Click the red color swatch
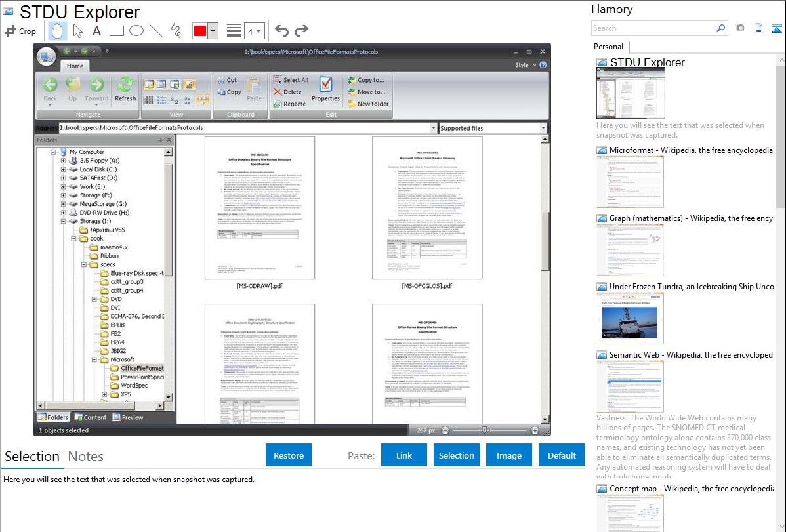The image size is (786, 532). coord(200,31)
